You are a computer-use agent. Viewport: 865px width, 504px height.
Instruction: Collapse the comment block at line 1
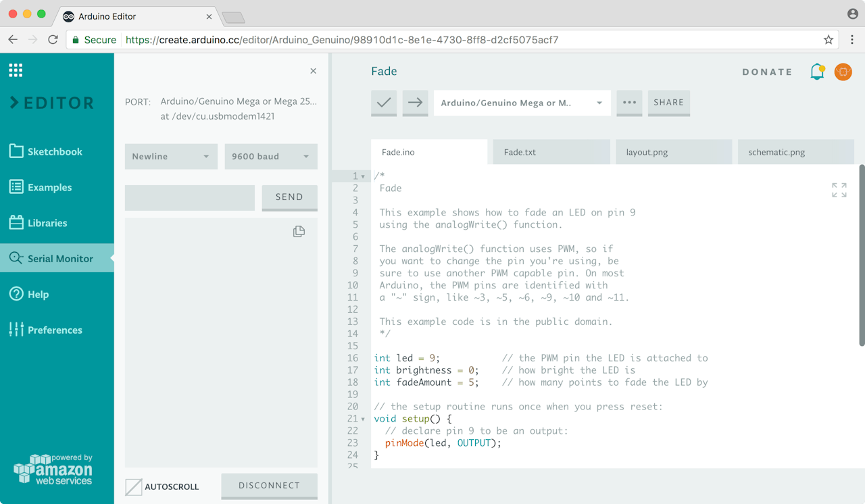pos(364,176)
